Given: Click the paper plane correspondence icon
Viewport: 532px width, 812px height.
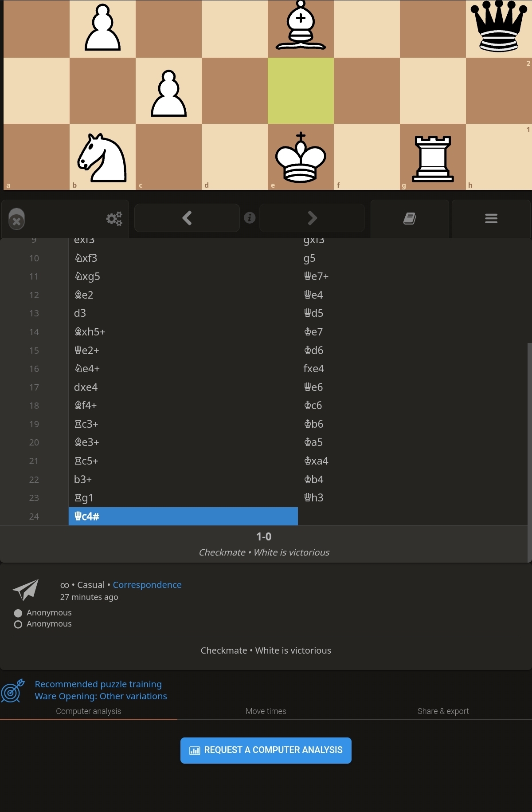Looking at the screenshot, I should (x=26, y=590).
